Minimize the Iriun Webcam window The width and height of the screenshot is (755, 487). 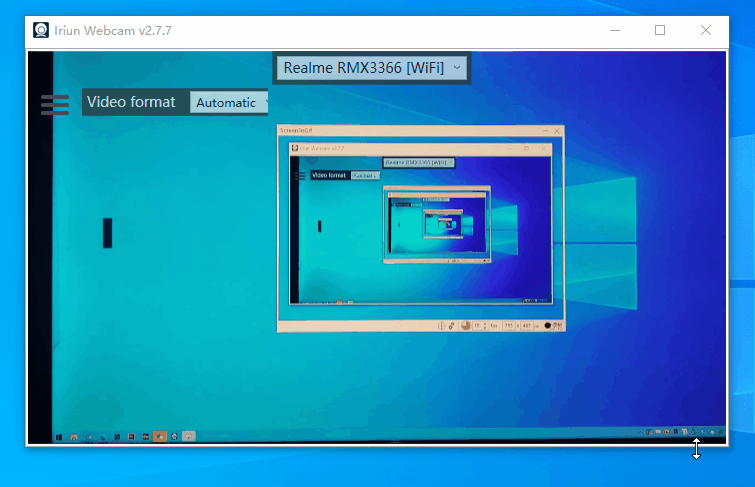(x=615, y=30)
